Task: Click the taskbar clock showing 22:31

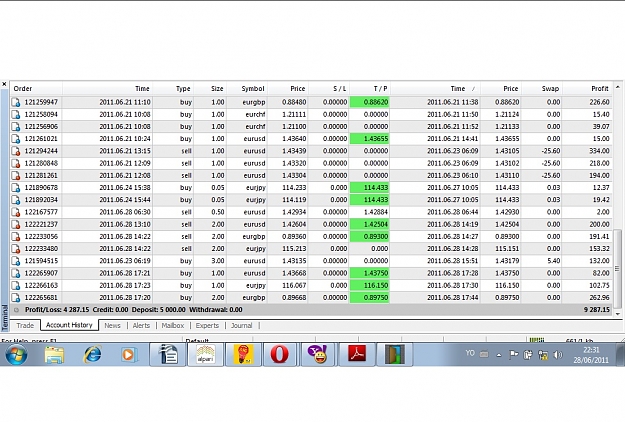Action: 591,350
